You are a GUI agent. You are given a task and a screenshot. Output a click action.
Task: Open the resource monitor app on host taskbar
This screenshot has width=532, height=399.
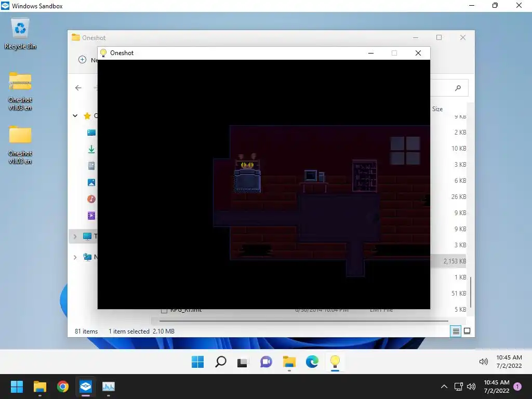[109, 387]
